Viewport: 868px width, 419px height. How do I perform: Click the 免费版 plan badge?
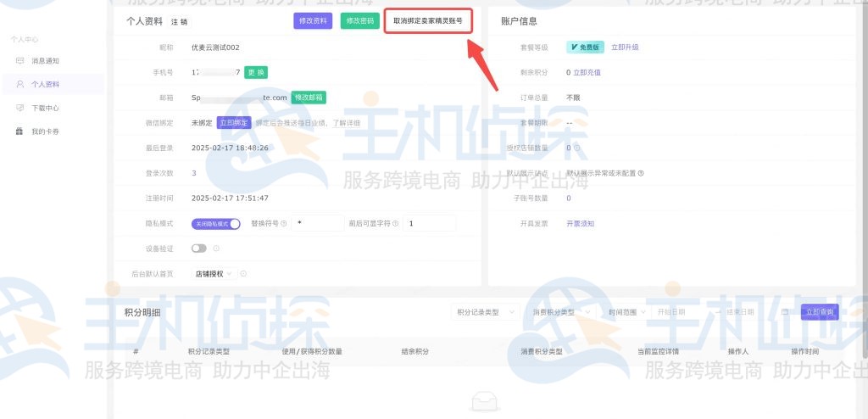click(585, 47)
